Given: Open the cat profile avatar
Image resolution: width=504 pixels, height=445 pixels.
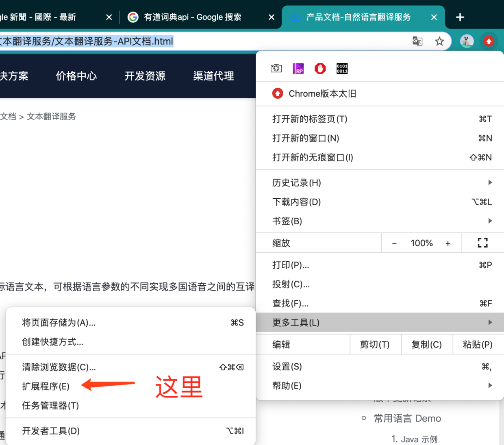Looking at the screenshot, I should tap(467, 41).
